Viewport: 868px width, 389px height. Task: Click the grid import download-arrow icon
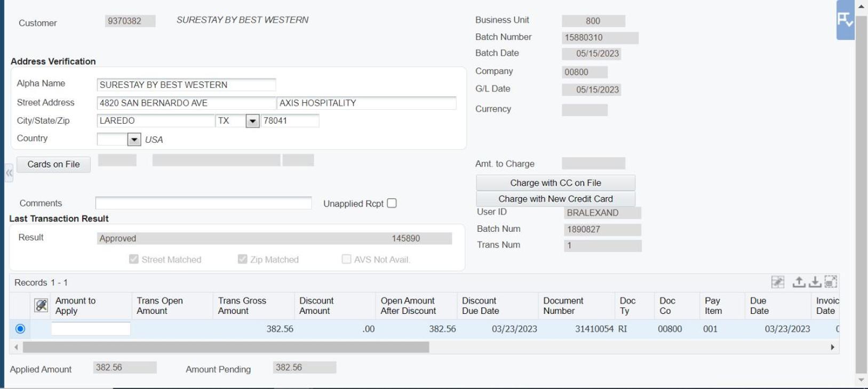(815, 282)
